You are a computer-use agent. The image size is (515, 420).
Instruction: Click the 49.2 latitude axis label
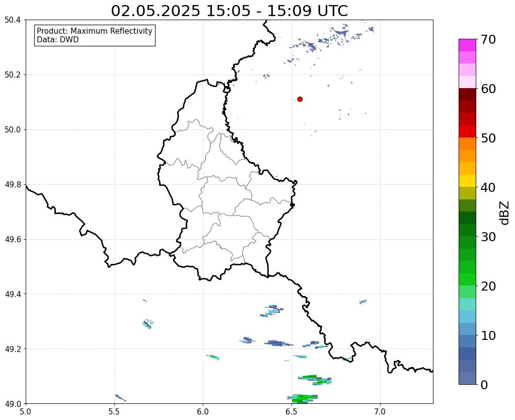tap(13, 349)
